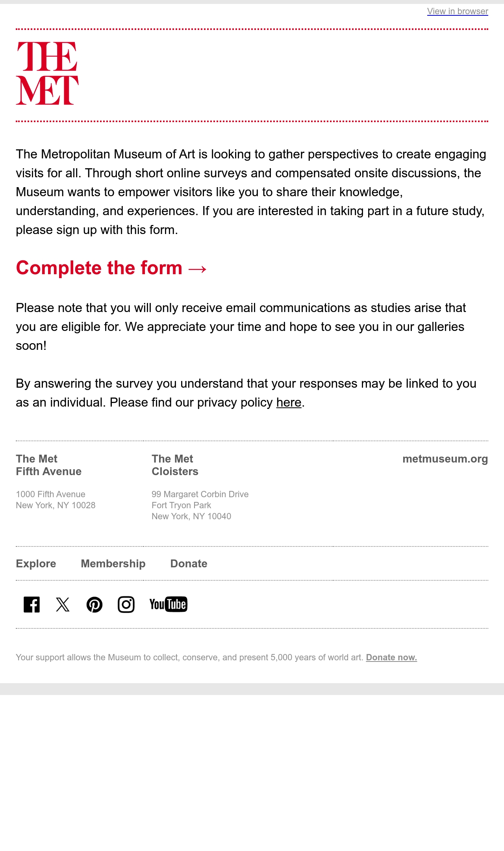Open the Facebook icon link
This screenshot has height=851, width=504.
point(31,604)
